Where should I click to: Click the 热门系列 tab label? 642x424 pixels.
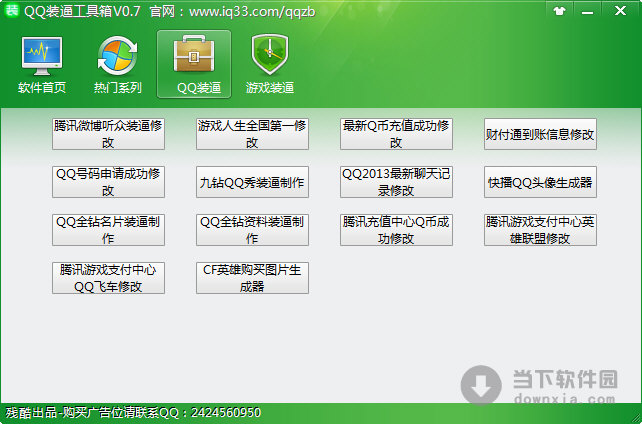coord(118,88)
